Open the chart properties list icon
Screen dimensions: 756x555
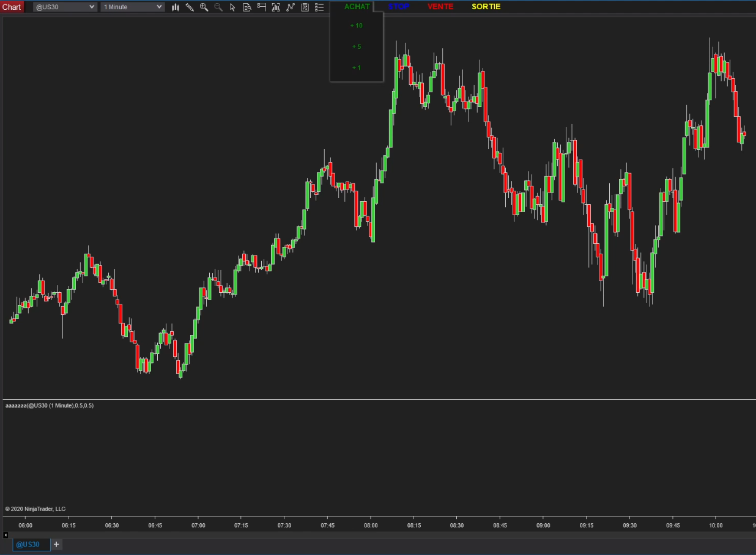[x=319, y=7]
